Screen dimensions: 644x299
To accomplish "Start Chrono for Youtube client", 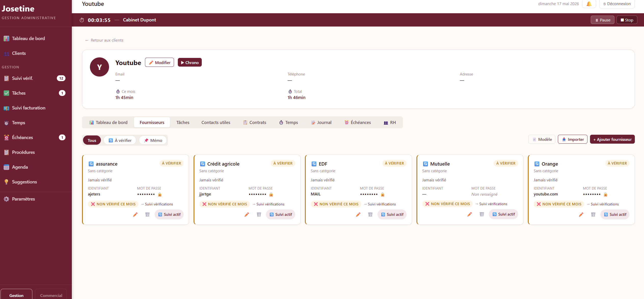I will click(190, 63).
